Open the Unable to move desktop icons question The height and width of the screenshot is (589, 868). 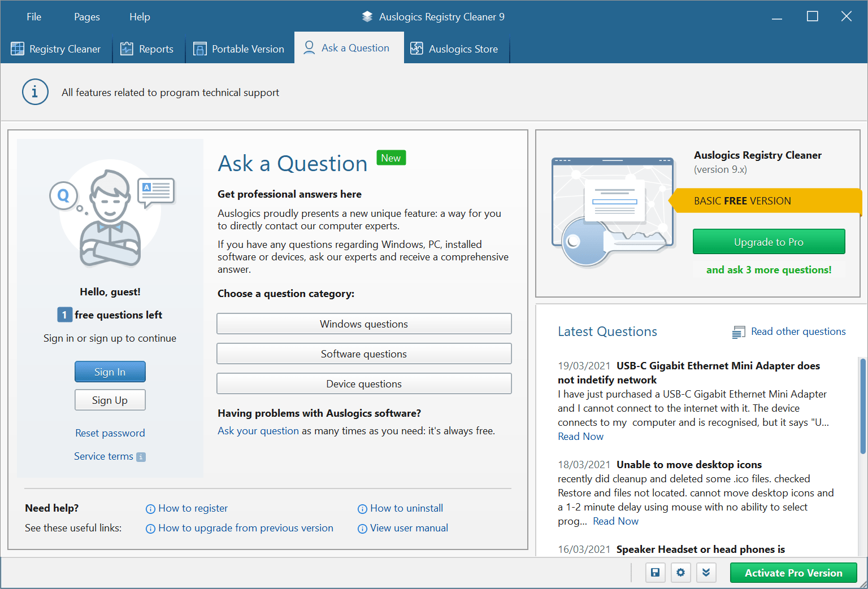pos(689,464)
